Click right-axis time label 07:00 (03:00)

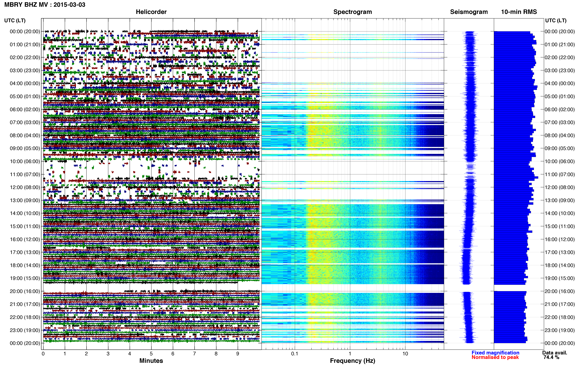[560, 122]
